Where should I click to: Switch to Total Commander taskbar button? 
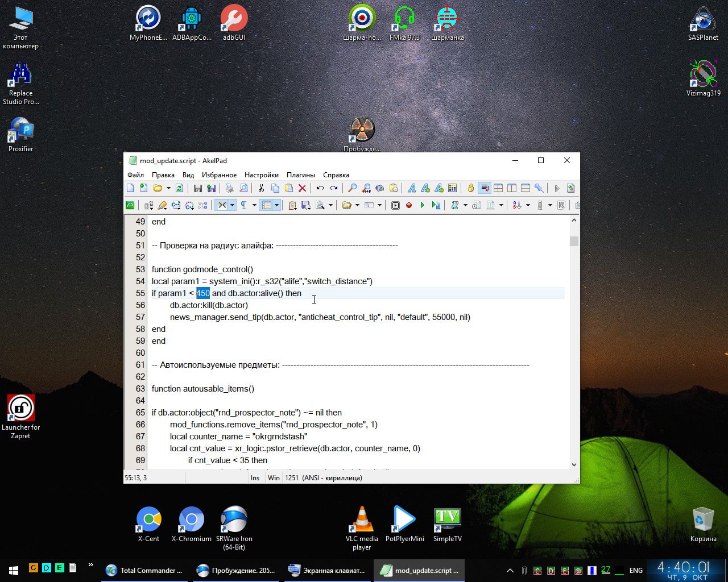[145, 570]
